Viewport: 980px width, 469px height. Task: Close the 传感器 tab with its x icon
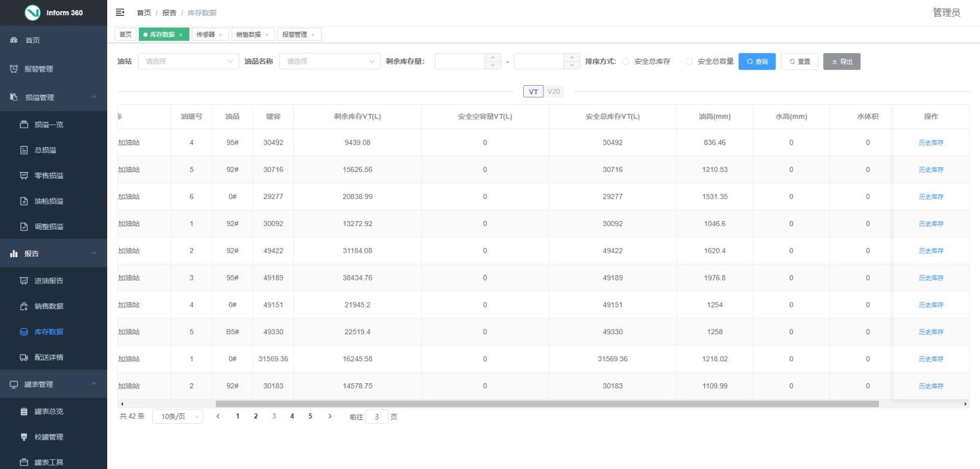221,35
